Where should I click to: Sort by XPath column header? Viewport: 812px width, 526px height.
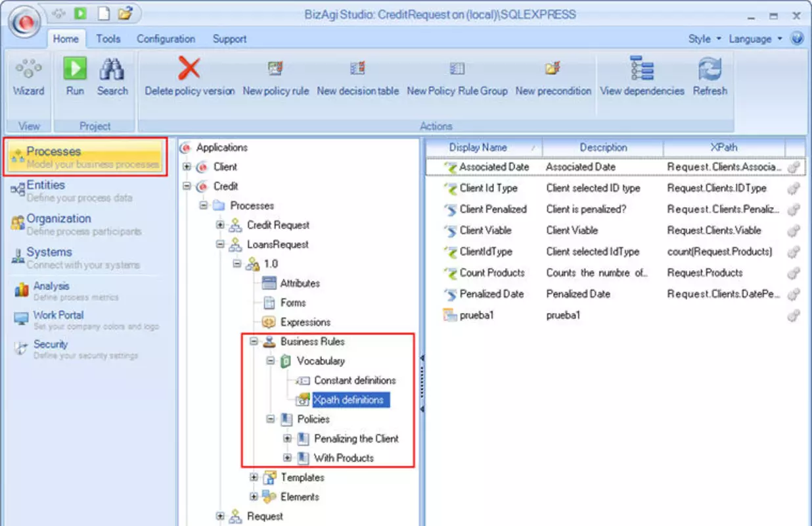click(x=724, y=147)
